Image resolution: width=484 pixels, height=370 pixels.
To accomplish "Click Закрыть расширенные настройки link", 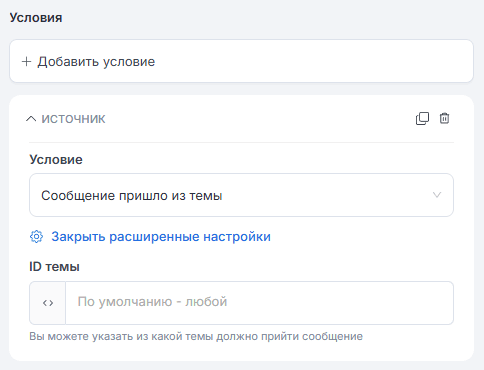I will click(x=161, y=237).
